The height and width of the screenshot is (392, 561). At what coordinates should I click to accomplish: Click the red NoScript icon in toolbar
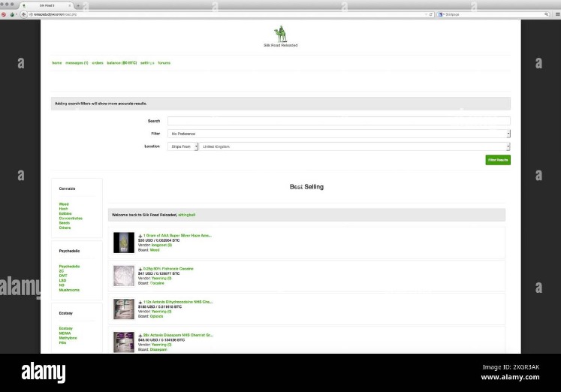click(4, 14)
